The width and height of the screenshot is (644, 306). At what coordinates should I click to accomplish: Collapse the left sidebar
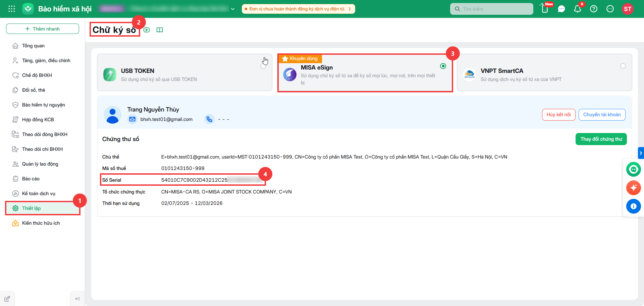pyautogui.click(x=77, y=299)
